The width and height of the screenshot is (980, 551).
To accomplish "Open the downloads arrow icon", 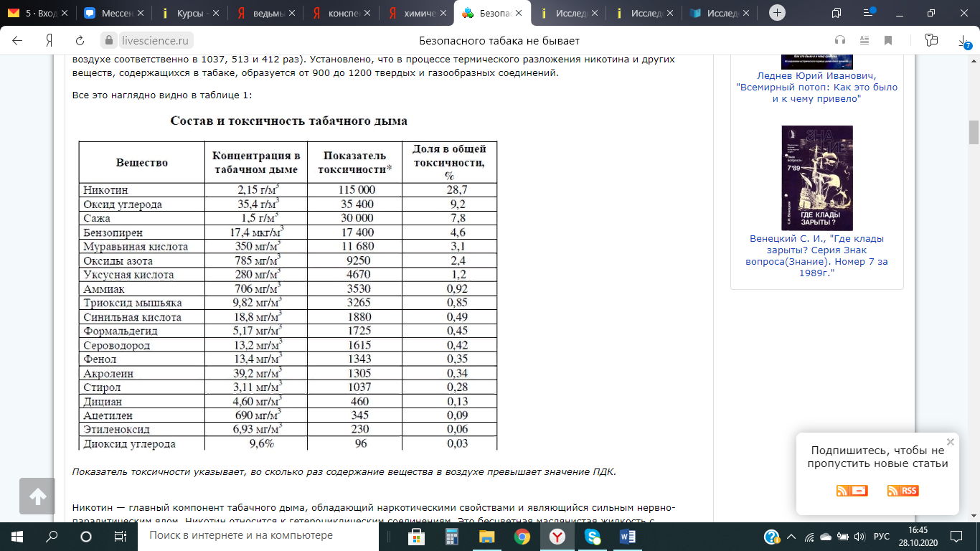I will click(x=963, y=41).
